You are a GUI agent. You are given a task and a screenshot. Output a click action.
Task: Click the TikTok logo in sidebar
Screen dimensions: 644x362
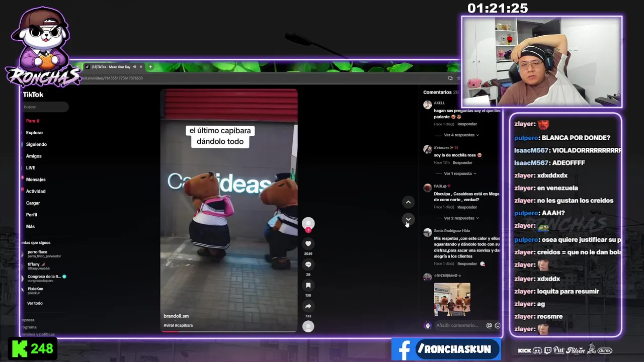[x=33, y=95]
